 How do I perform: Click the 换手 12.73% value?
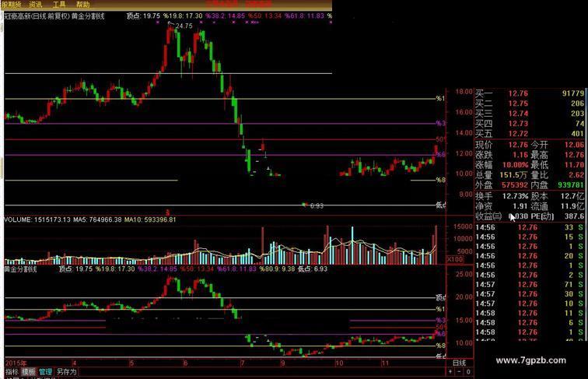[515, 196]
